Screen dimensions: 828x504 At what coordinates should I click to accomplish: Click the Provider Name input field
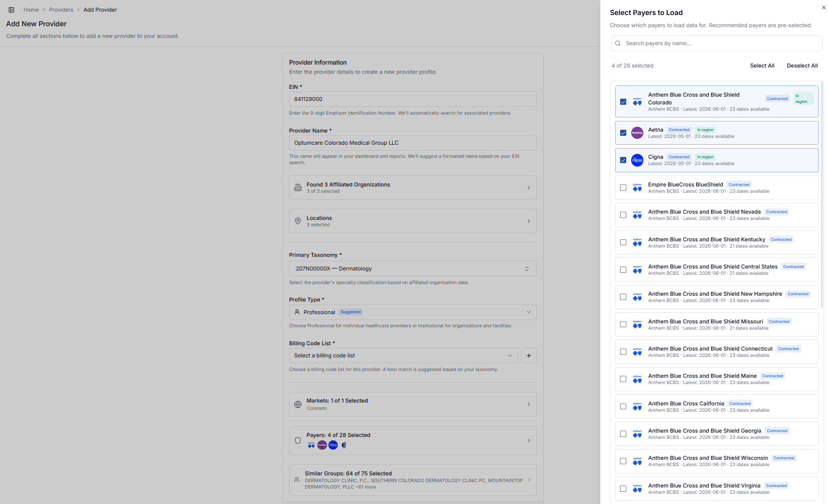click(413, 143)
